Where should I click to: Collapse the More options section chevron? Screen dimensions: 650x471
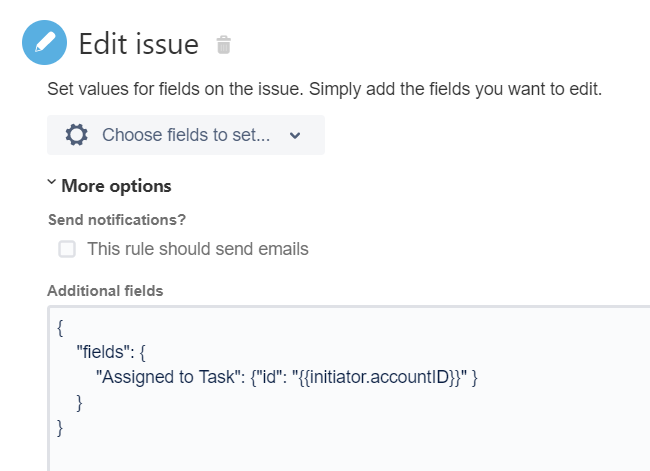52,185
